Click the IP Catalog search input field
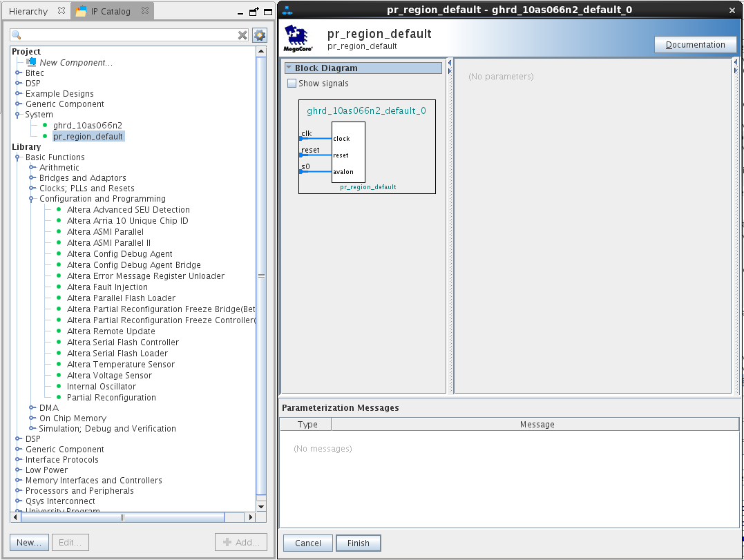 pyautogui.click(x=129, y=35)
